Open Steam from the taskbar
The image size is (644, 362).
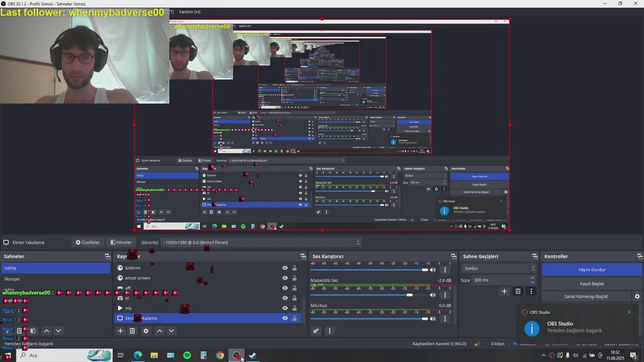[253, 355]
